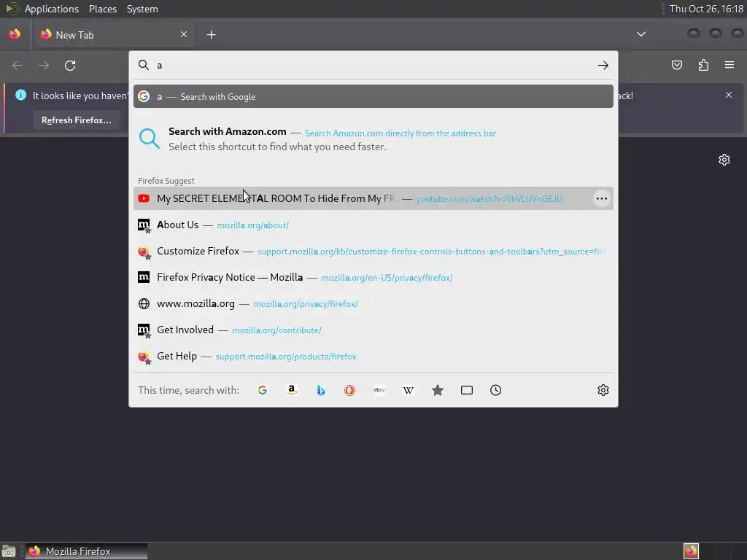Open the Save to Pocket icon
This screenshot has width=747, height=560.
click(676, 65)
